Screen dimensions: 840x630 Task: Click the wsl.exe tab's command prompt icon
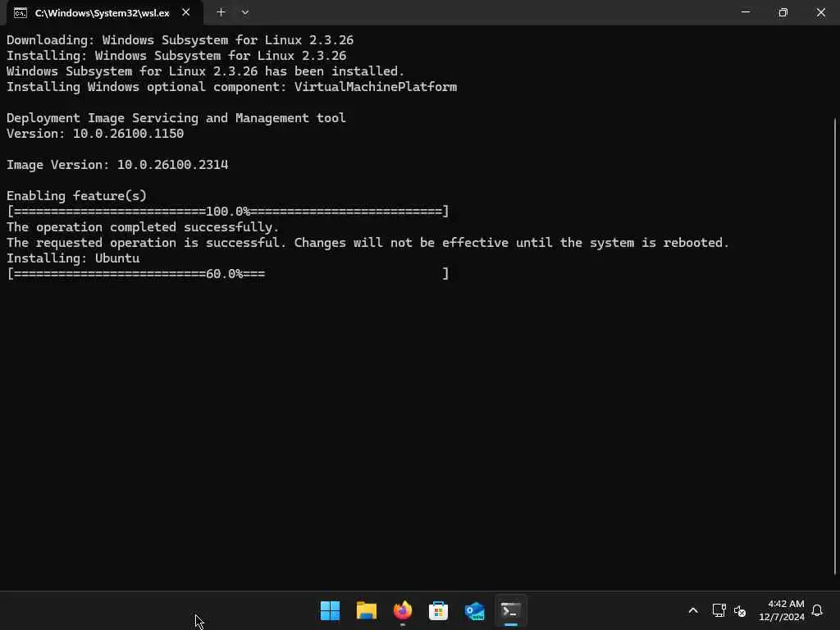pos(21,13)
